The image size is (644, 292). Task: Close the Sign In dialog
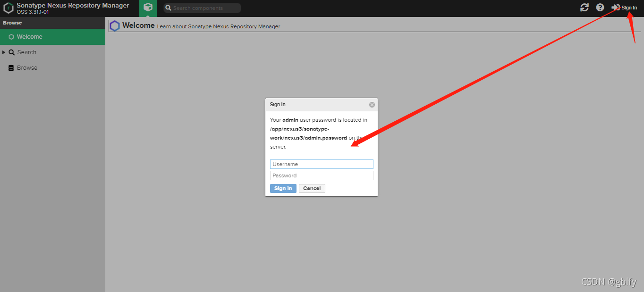[x=372, y=105]
